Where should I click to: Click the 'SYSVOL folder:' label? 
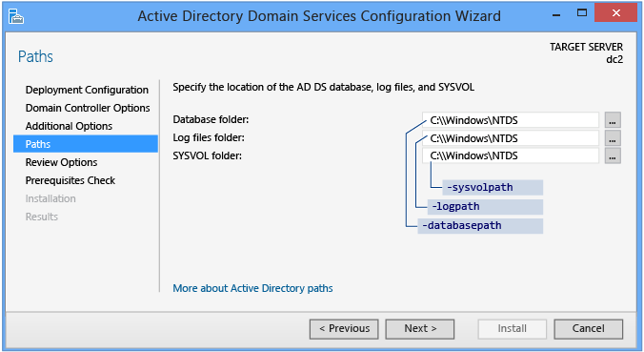click(207, 155)
